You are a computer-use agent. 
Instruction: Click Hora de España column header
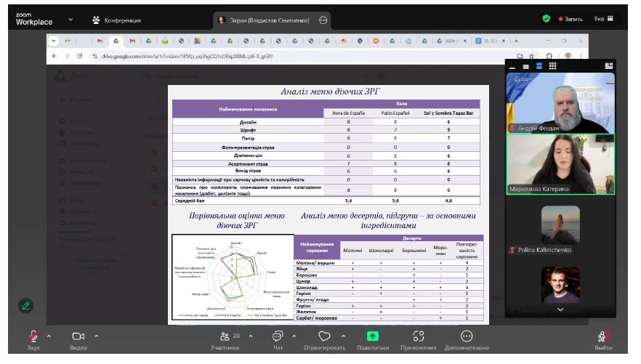pyautogui.click(x=348, y=113)
